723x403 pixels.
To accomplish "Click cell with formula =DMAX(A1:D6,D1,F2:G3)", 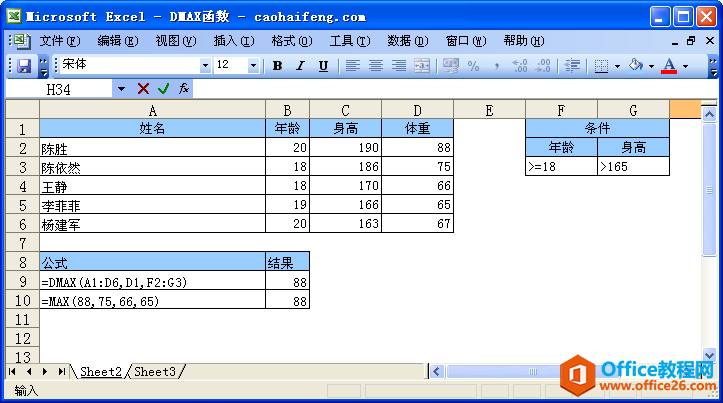I will click(153, 281).
